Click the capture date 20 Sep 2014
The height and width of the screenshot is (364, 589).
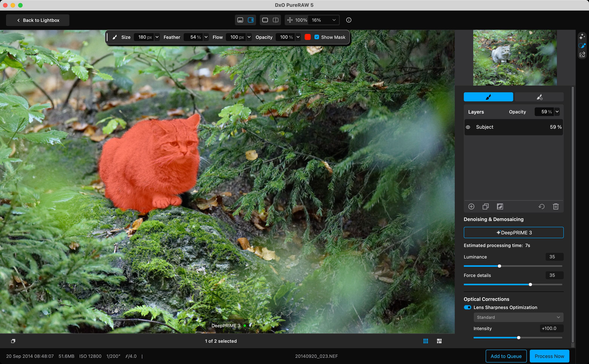tap(30, 356)
